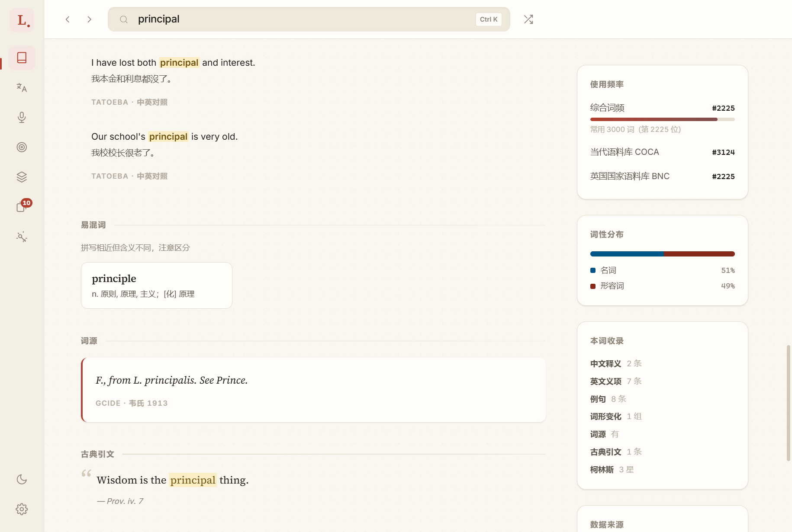Open the sparkle wand icon in sidebar
Viewport: 792px width, 532px height.
22,237
